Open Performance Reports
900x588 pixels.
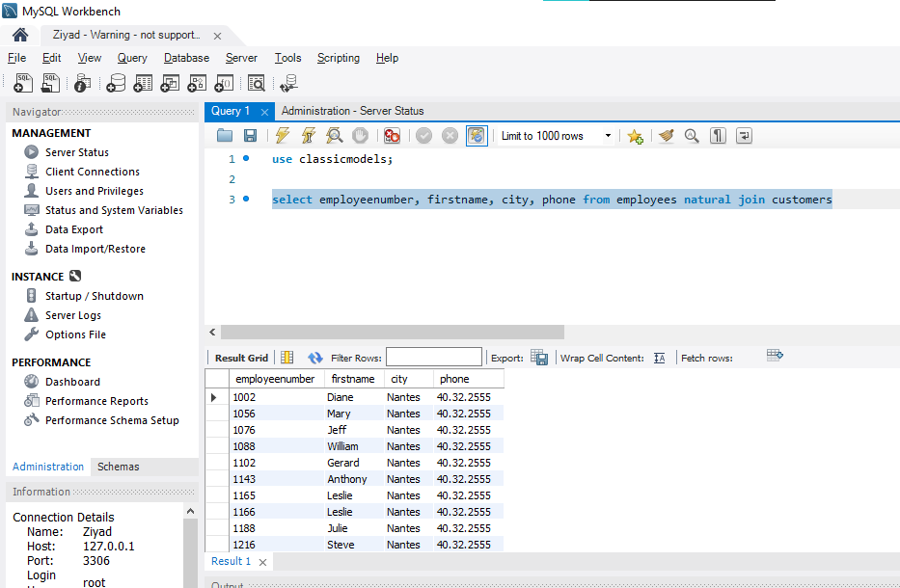pyautogui.click(x=96, y=401)
